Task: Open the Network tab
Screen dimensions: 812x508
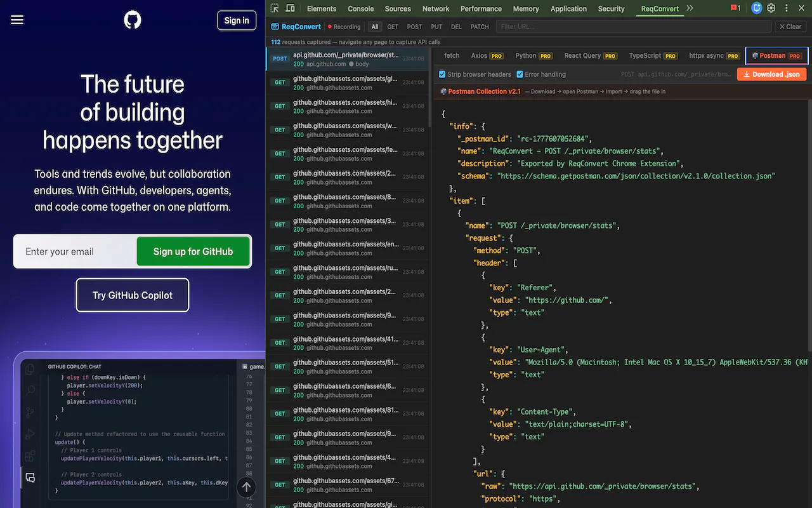Action: coord(436,8)
